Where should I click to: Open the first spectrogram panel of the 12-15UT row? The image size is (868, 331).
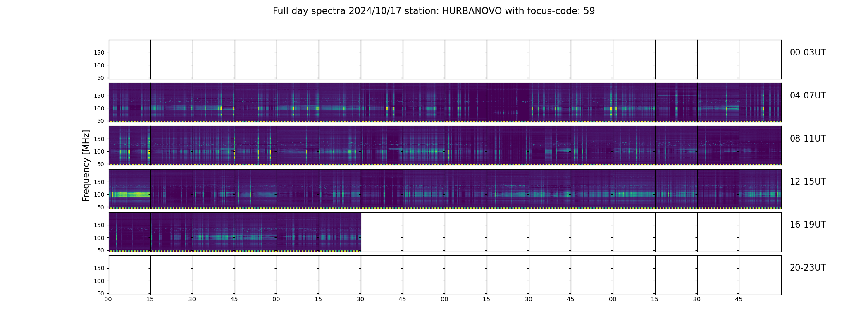click(130, 189)
